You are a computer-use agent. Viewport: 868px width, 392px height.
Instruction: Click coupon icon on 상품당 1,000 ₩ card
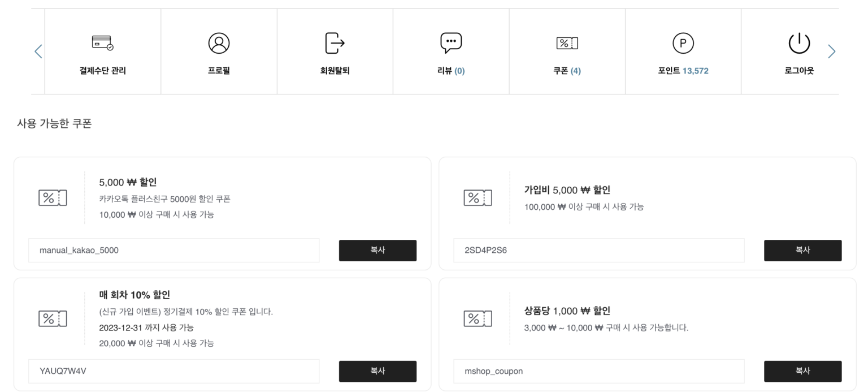click(x=478, y=318)
